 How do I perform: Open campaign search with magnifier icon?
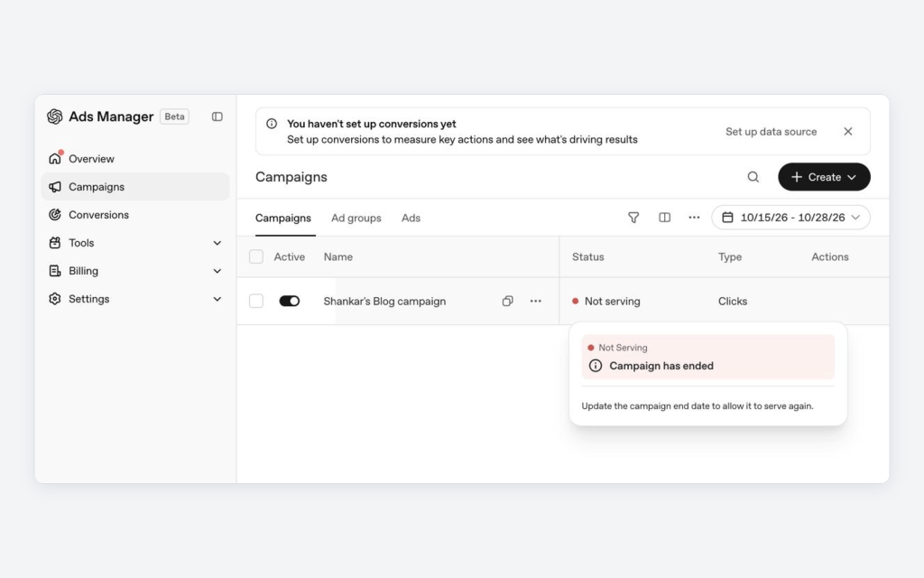[x=753, y=177]
